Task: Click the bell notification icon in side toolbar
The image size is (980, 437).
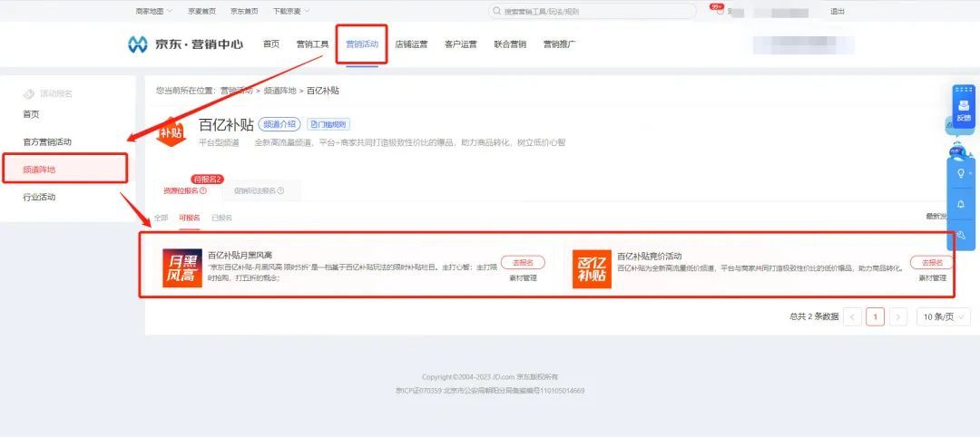Action: click(961, 204)
